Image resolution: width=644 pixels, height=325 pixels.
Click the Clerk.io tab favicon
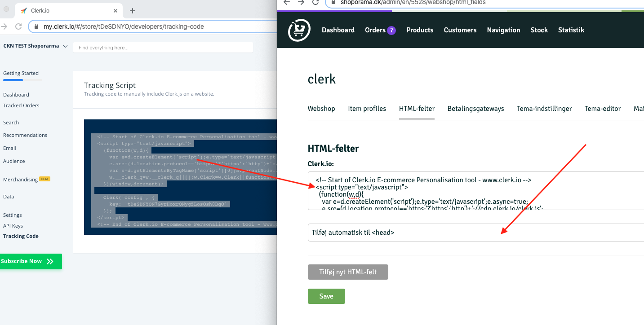[24, 11]
